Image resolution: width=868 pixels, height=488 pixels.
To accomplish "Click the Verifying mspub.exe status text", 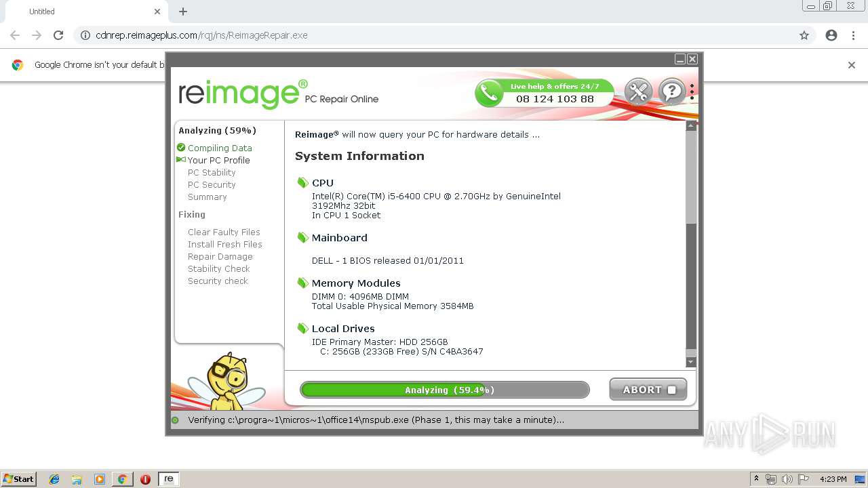I will [376, 420].
